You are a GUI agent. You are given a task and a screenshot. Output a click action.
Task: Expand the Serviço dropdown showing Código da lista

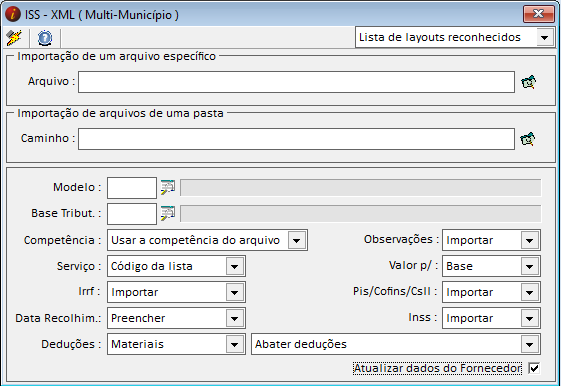176,266
